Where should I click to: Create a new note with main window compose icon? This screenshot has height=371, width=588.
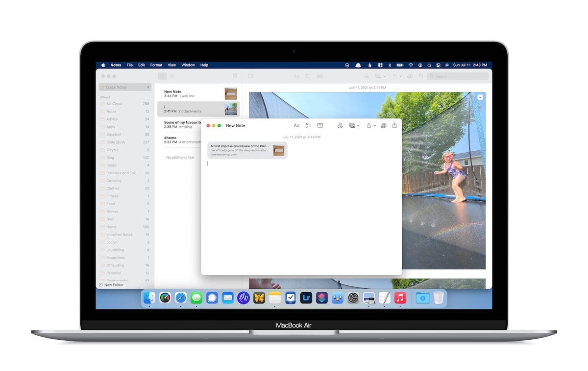[x=250, y=76]
